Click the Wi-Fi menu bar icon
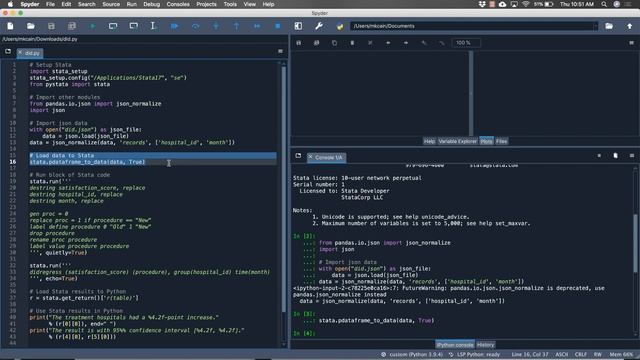Viewport: 640px width, 360px height. point(525,4)
